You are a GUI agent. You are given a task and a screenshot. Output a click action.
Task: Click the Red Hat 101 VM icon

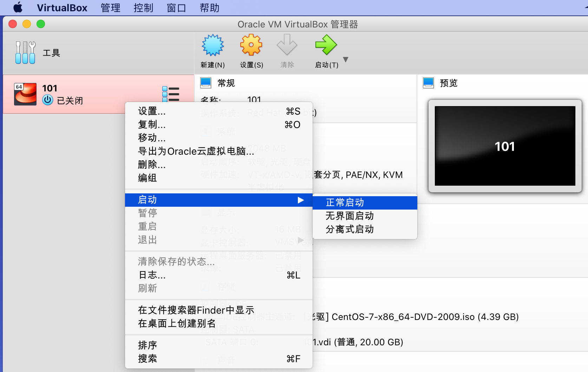coord(25,94)
